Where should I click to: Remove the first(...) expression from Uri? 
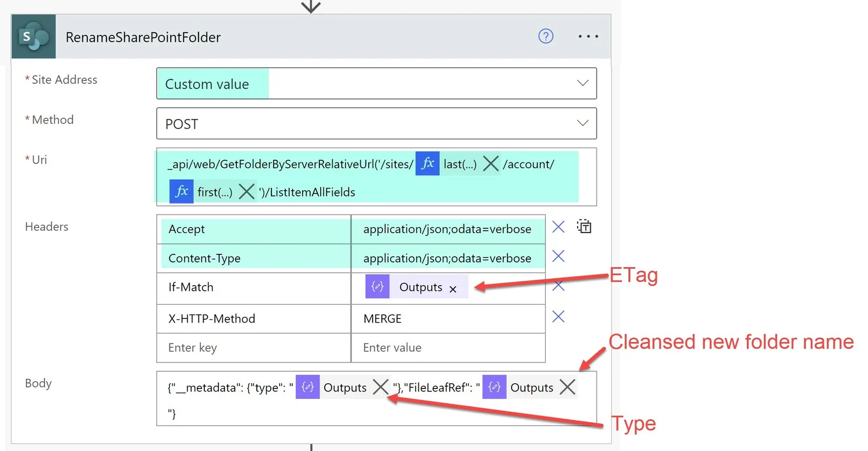pyautogui.click(x=247, y=191)
